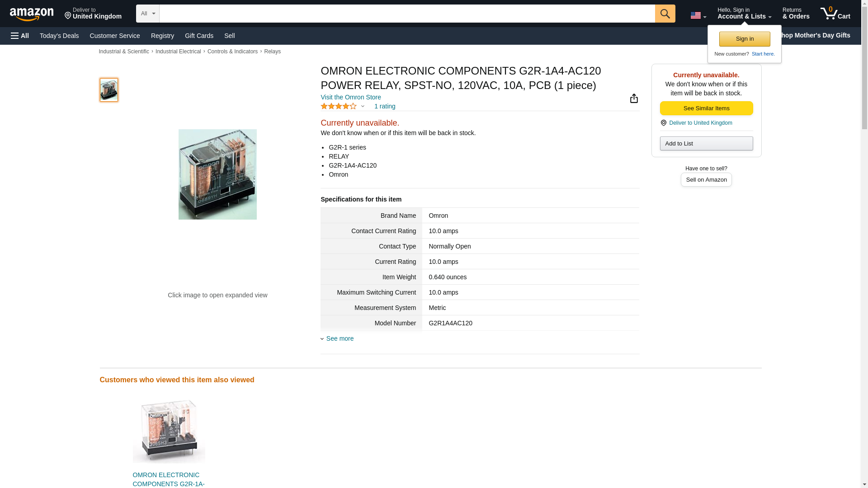Go to Gift Cards menu item
The image size is (868, 488).
[199, 36]
